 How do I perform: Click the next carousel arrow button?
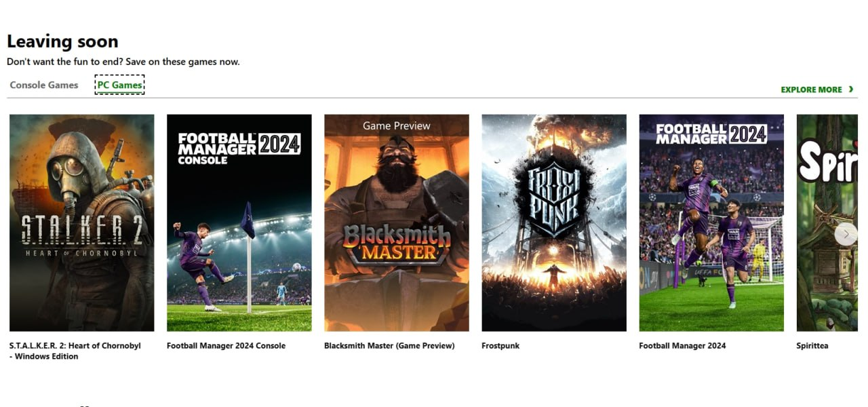click(846, 235)
